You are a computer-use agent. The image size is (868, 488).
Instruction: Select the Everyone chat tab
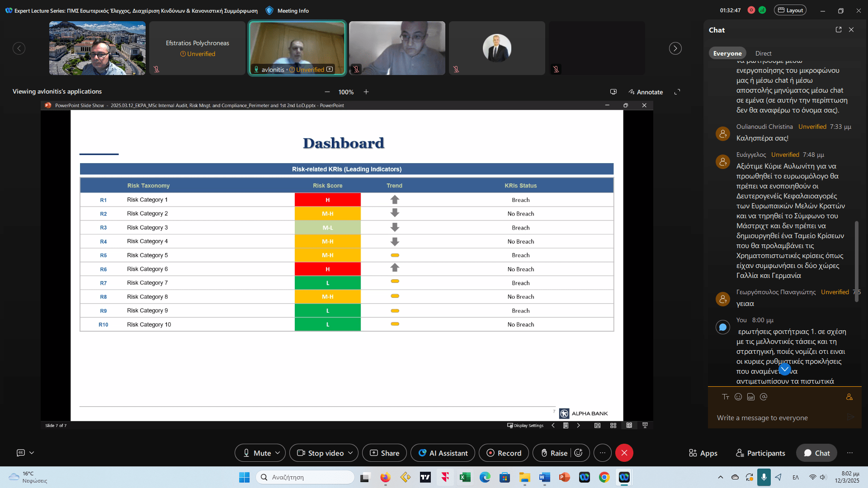coord(727,53)
